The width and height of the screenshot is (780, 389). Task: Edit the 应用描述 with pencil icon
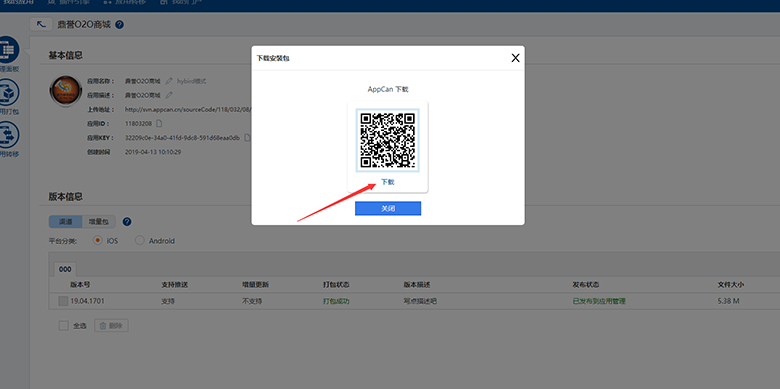[x=169, y=95]
